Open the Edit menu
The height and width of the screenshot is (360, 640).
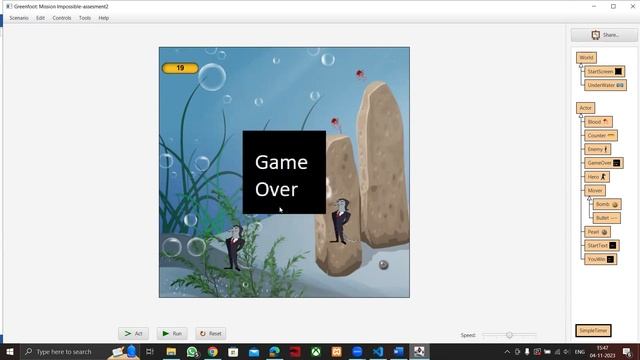40,18
